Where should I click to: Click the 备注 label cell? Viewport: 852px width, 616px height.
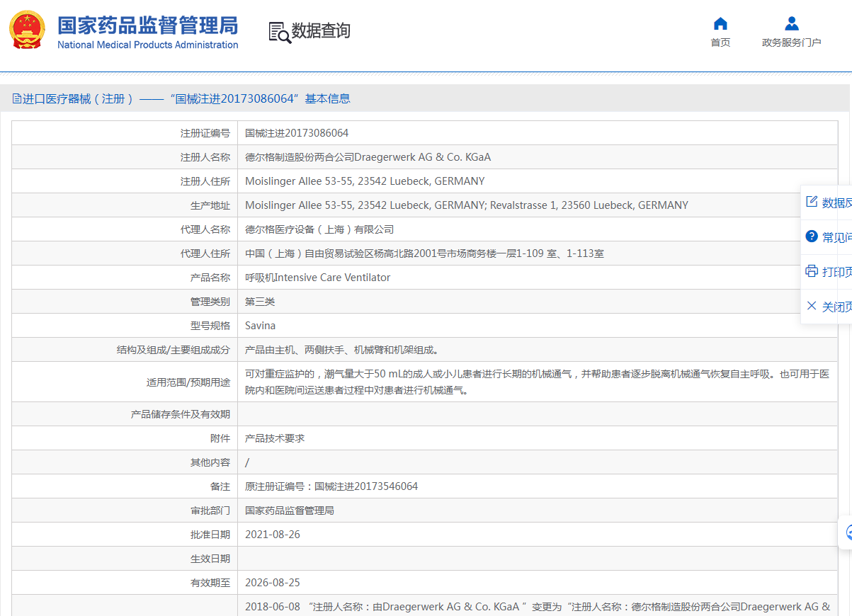(125, 486)
